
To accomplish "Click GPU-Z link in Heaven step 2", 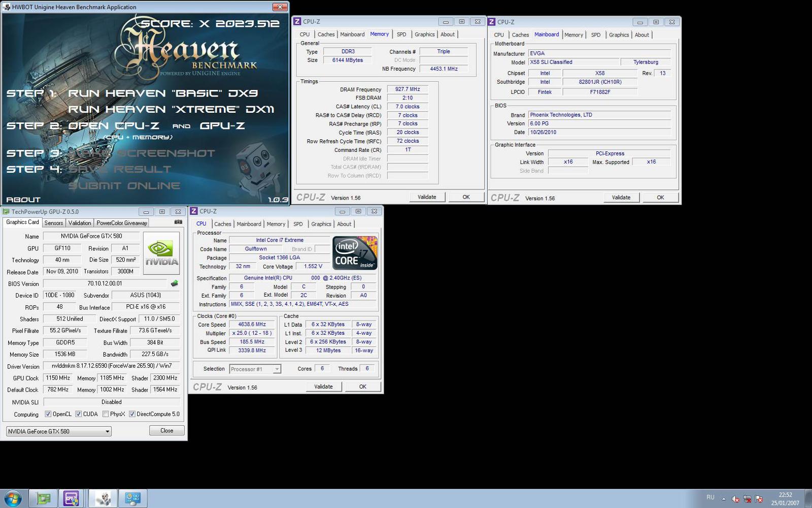I will pos(222,125).
